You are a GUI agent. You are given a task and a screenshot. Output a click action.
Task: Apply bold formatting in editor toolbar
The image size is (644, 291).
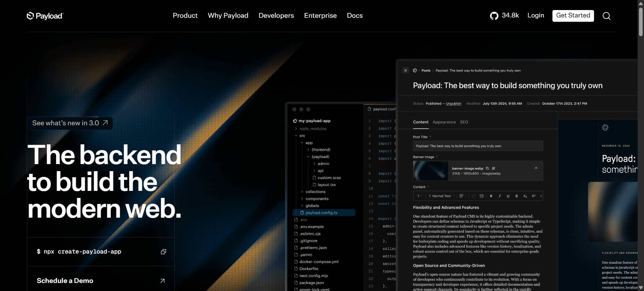491,196
